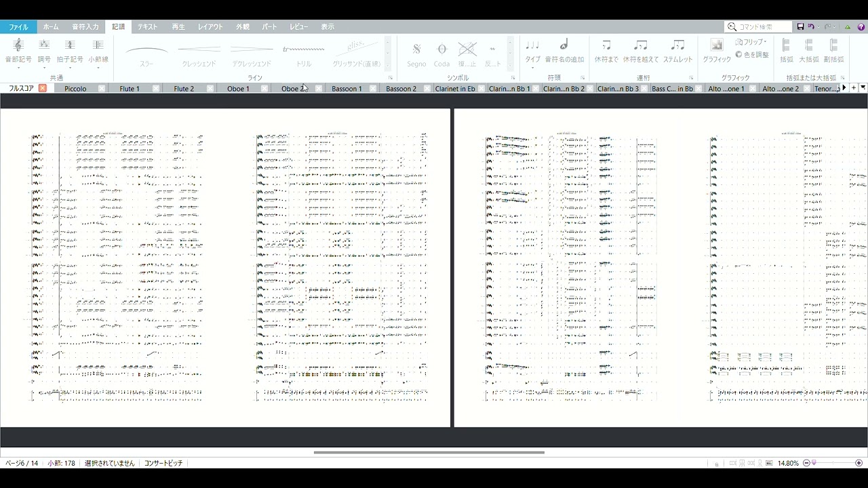Image resolution: width=868 pixels, height=488 pixels.
Task: Open the part tabs list dropdown arrow
Action: (863, 88)
